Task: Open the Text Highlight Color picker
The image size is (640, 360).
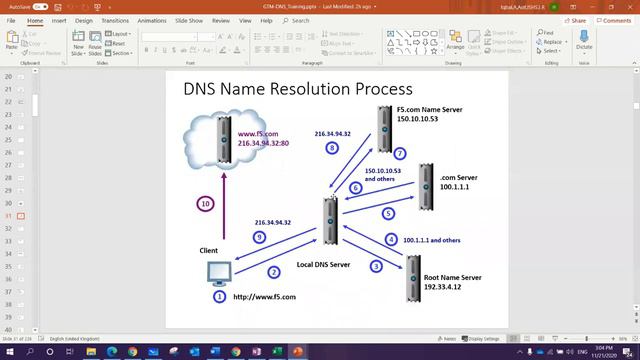Action: [223, 50]
